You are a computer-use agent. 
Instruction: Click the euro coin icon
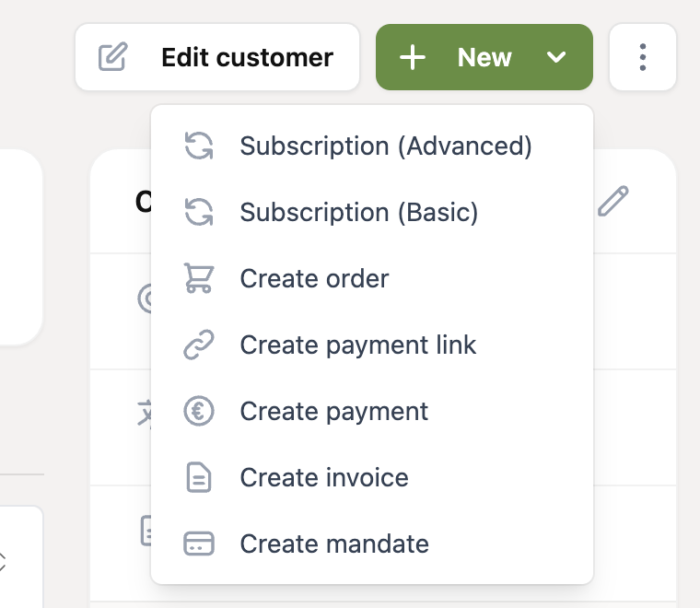(x=199, y=411)
